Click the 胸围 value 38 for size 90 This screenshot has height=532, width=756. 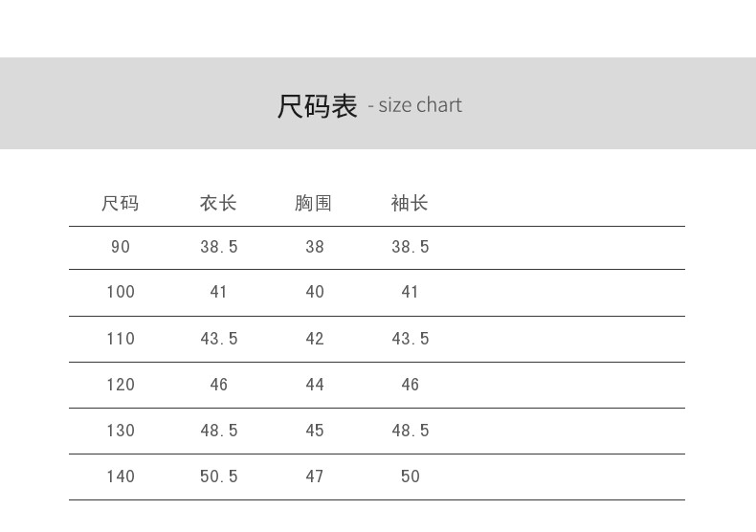pos(315,247)
